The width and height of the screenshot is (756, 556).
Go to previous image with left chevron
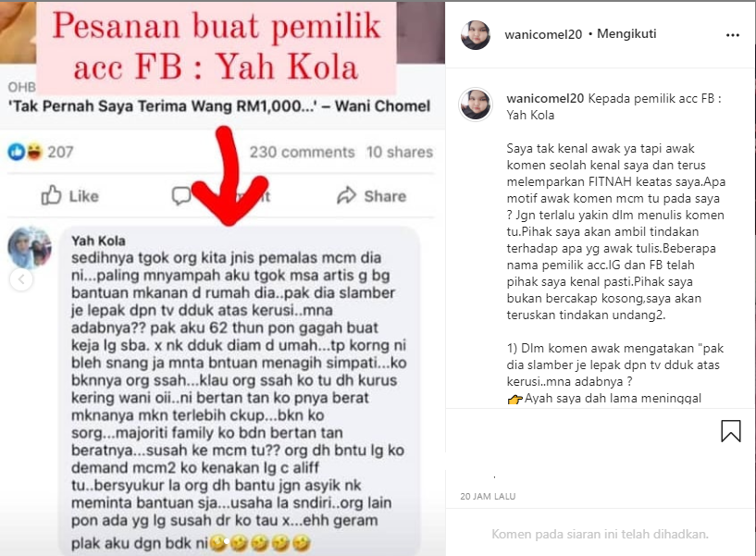[21, 279]
